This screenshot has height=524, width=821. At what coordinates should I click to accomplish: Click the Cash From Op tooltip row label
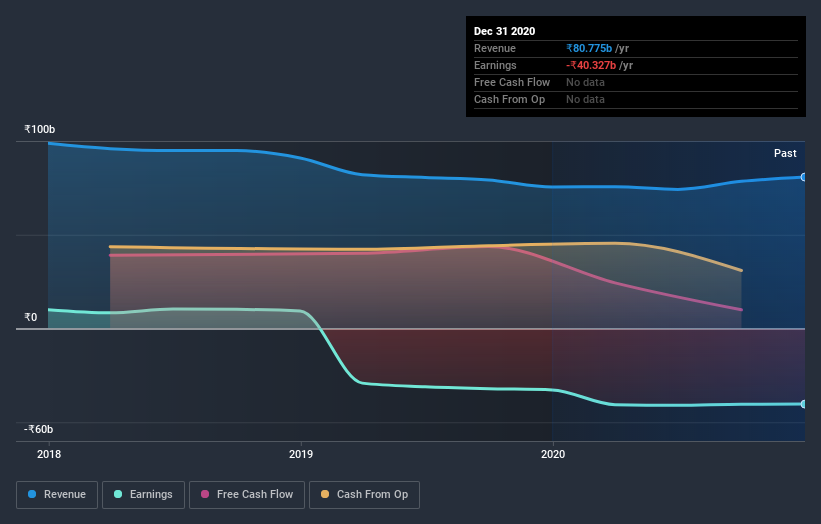(x=509, y=99)
